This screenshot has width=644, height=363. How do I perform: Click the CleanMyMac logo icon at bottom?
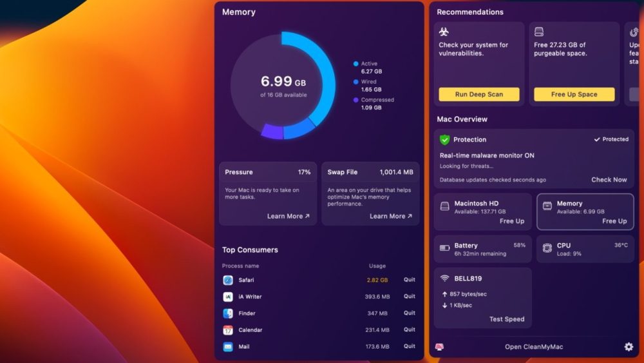pyautogui.click(x=439, y=347)
